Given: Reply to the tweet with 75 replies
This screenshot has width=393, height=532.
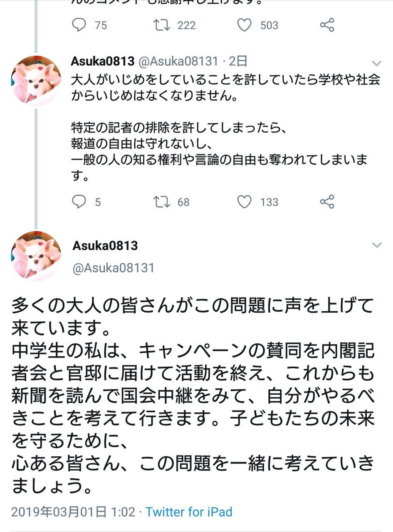Looking at the screenshot, I should (x=79, y=25).
